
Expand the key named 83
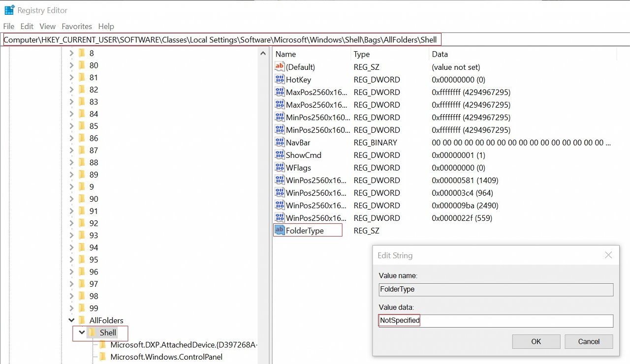click(71, 102)
